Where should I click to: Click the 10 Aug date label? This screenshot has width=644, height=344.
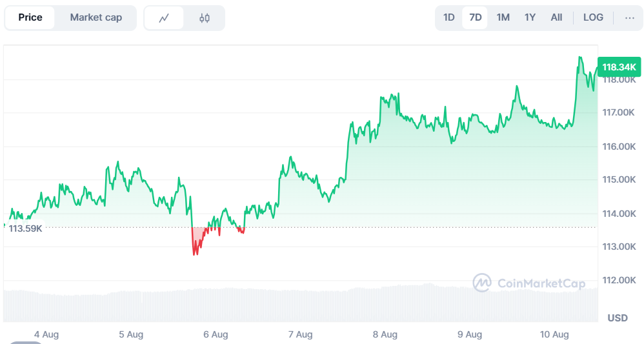(x=554, y=334)
